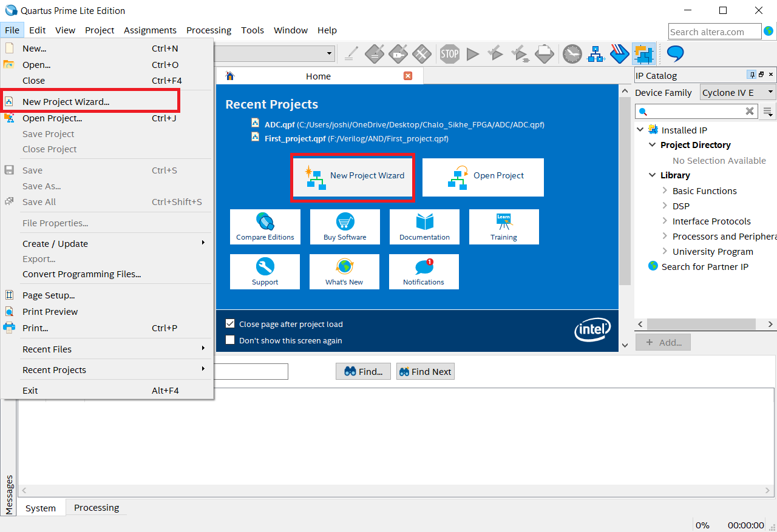Open the Assignments menu
Viewport: 777px width, 532px height.
[x=150, y=30]
